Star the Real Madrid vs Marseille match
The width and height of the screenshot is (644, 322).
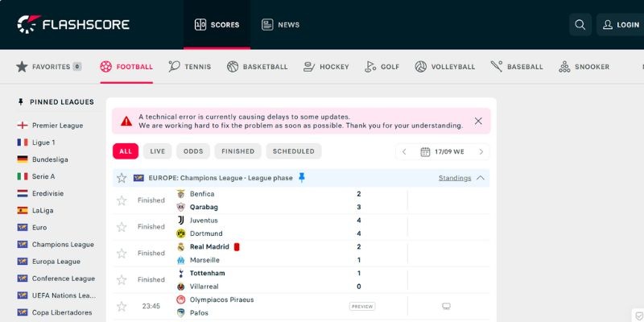(x=122, y=254)
